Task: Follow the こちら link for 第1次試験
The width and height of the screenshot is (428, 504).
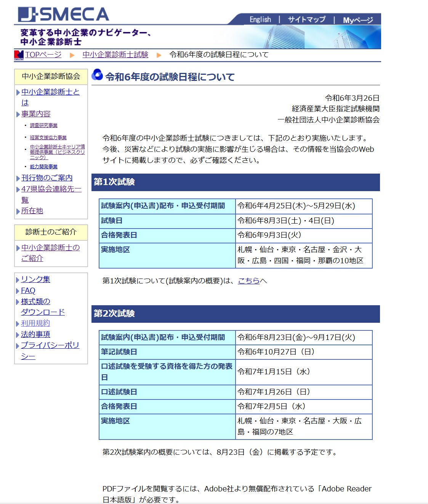Action: [x=248, y=281]
